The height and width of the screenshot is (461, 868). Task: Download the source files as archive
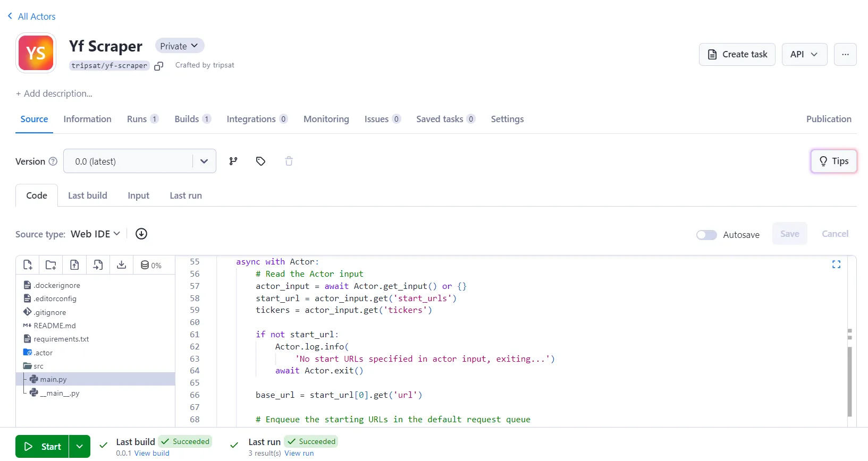(x=122, y=264)
